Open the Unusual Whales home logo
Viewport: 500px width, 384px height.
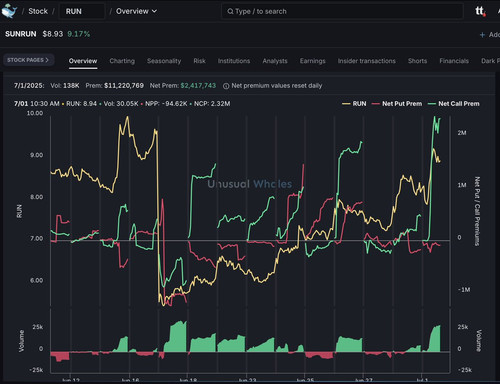[9, 11]
